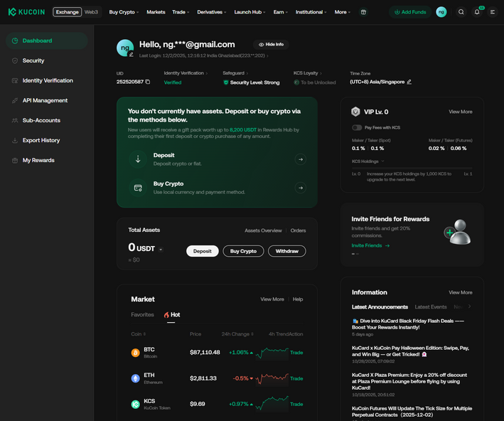Screen dimensions: 504x421
Task: Open Export History in the sidebar
Action: click(x=47, y=140)
